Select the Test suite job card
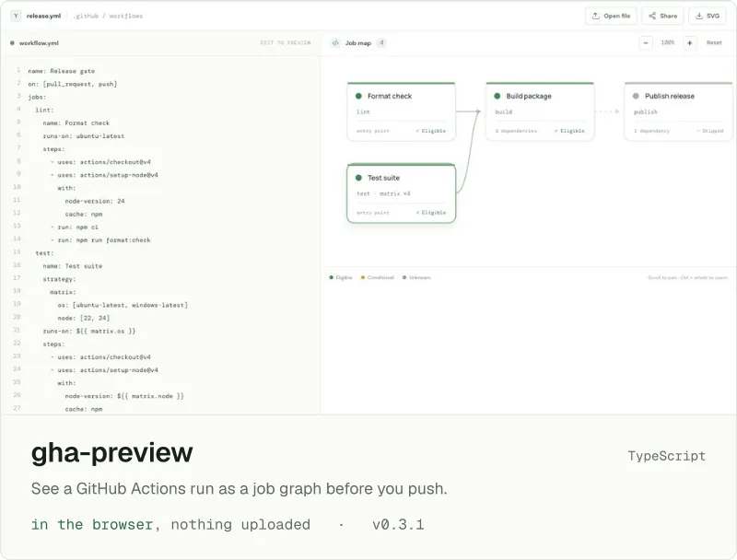 (402, 193)
